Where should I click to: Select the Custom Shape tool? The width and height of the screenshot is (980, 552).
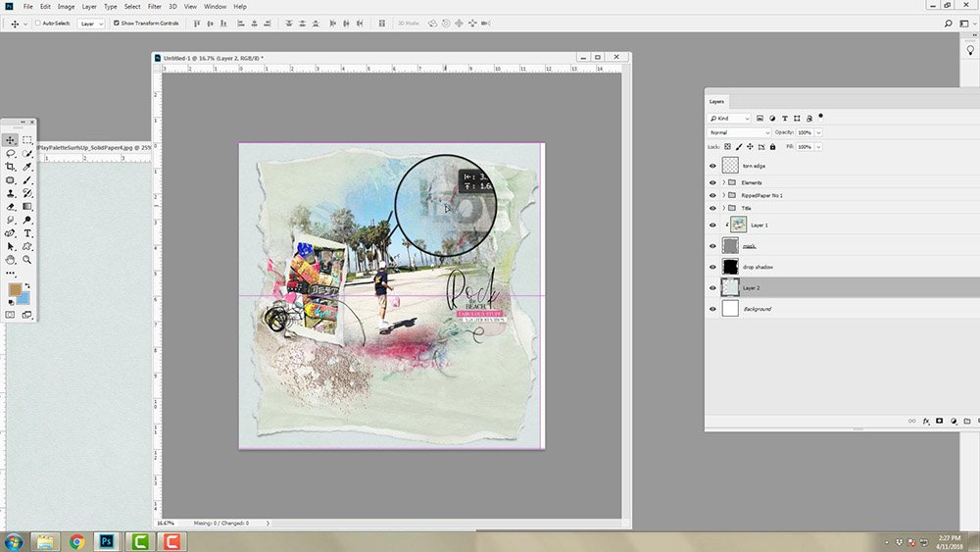coord(27,246)
